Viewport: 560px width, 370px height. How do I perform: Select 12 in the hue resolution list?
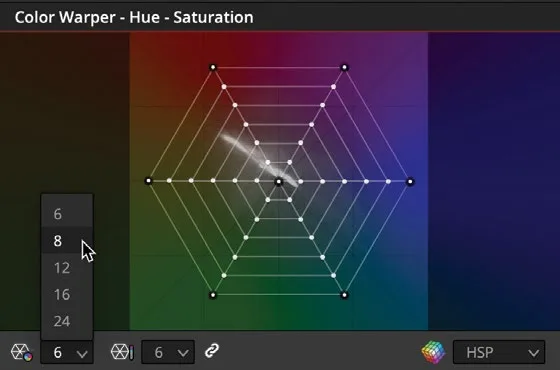[67, 268]
